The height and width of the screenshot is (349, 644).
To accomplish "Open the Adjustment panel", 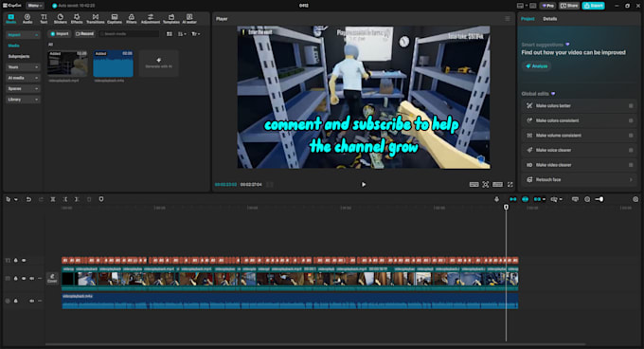I will click(151, 19).
